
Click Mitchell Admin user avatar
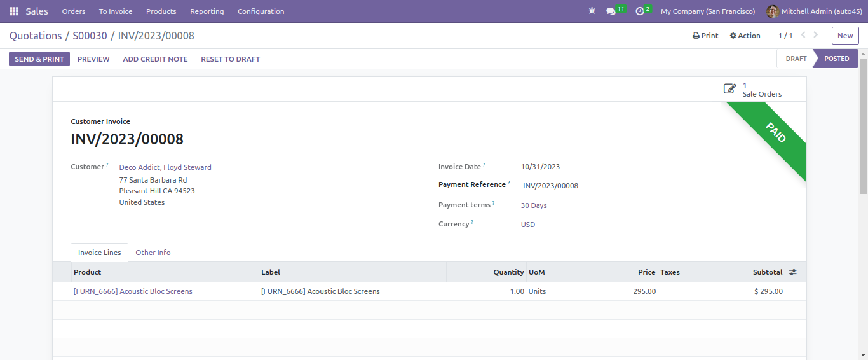773,11
